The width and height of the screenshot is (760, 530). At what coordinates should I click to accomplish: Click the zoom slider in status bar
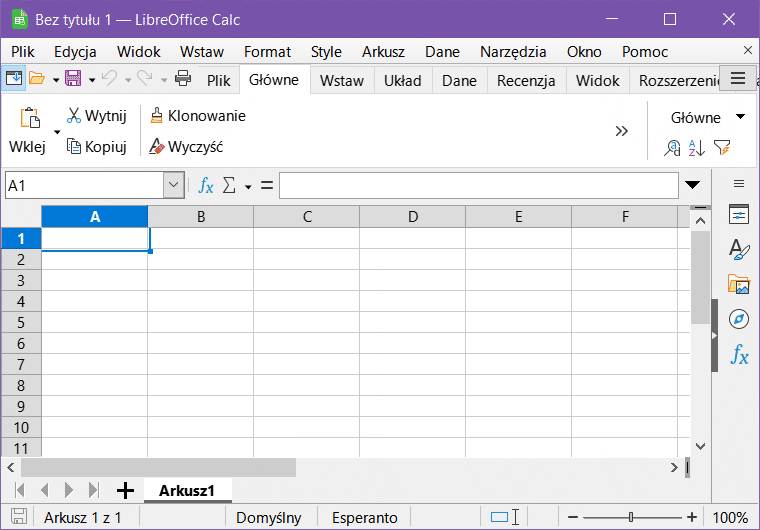tap(630, 517)
